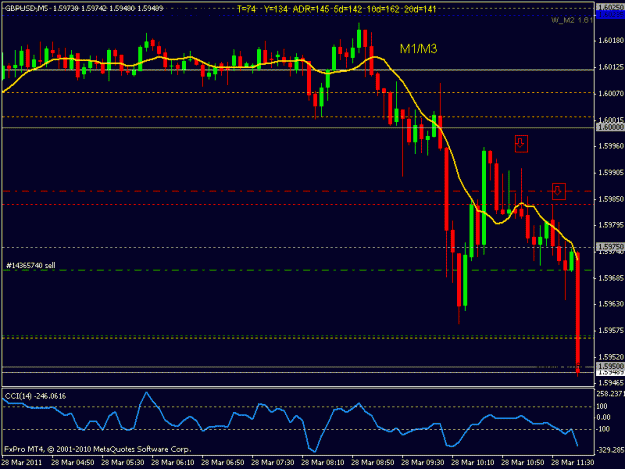Click the 1.59685 price scale label
This screenshot has height=469, width=625.
point(611,278)
